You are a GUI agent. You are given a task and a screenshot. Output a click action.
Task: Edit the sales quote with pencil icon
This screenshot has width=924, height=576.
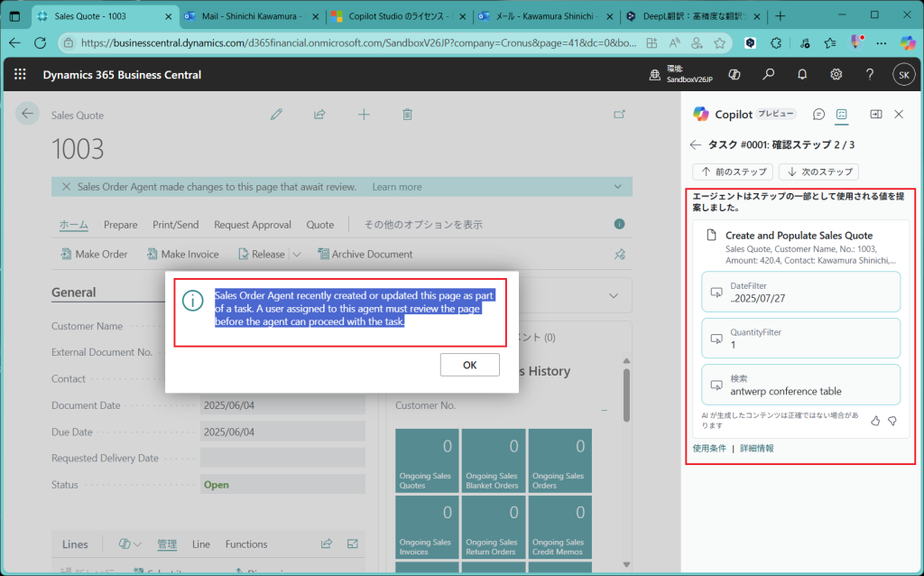click(276, 115)
